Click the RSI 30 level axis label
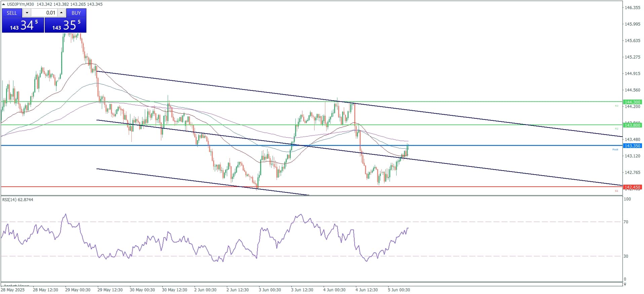Image resolution: width=644 pixels, height=294 pixels. pyautogui.click(x=626, y=256)
